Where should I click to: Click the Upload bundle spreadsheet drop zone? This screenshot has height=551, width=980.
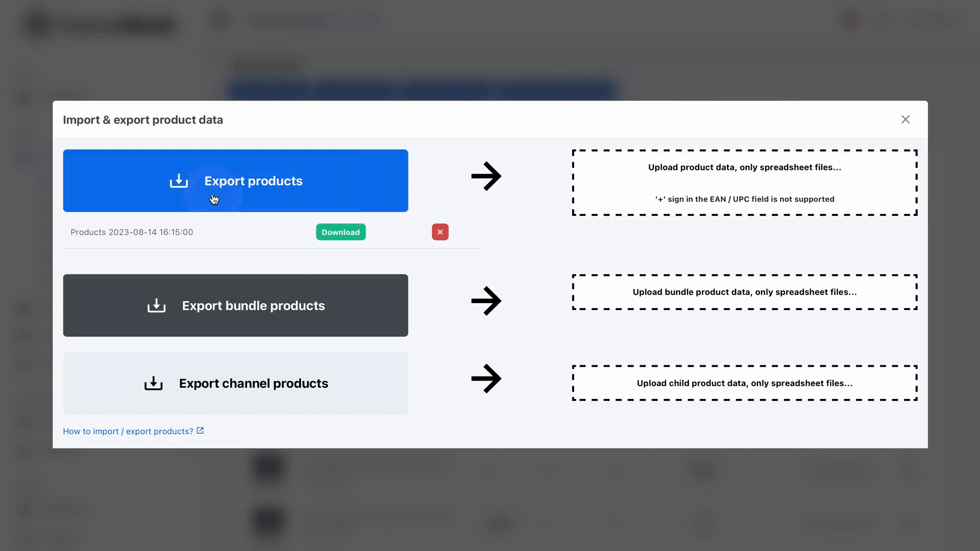(744, 292)
